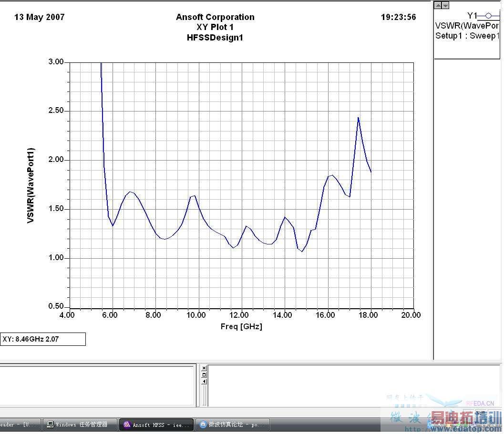The width and height of the screenshot is (504, 434).
Task: Click the X axis tick value 6.00
Action: pyautogui.click(x=110, y=315)
